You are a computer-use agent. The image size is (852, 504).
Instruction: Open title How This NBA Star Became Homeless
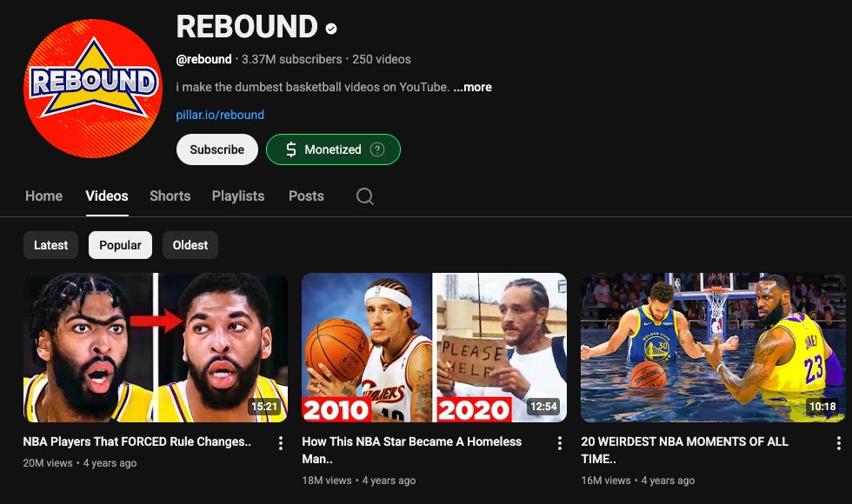pos(412,450)
